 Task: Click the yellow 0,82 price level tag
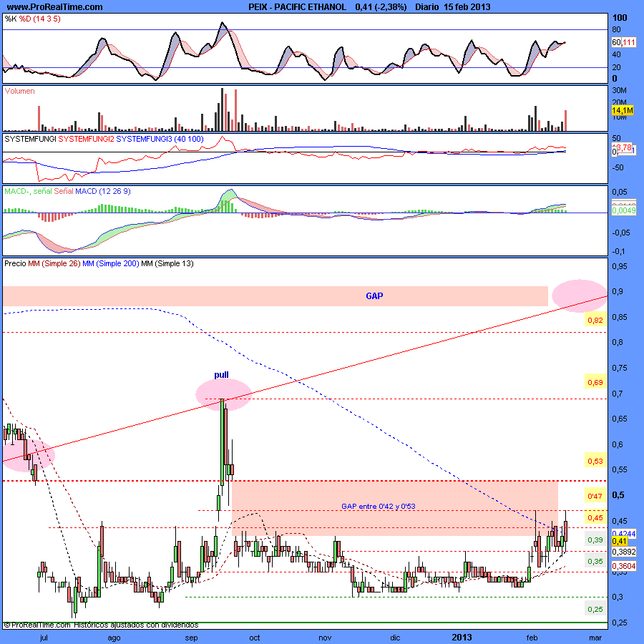tap(595, 321)
